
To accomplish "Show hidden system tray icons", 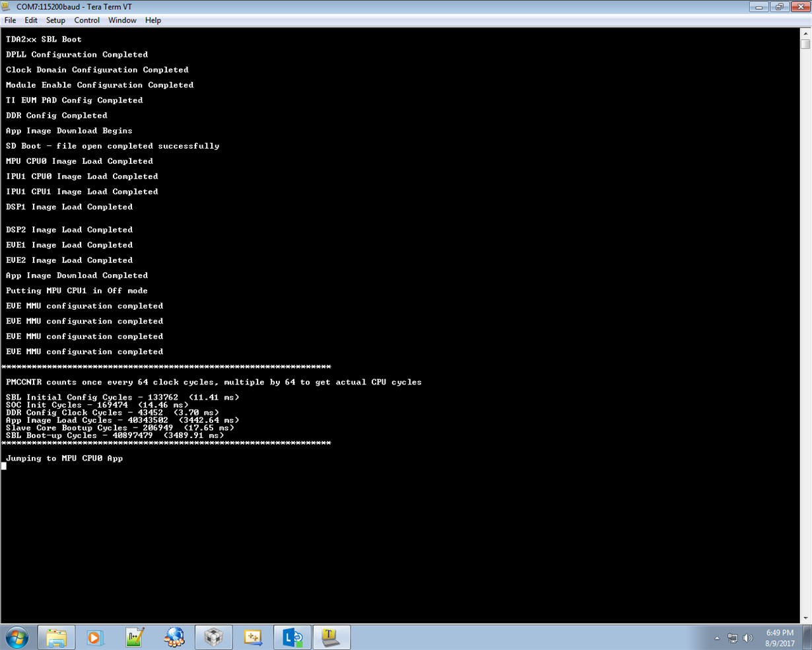I will coord(717,638).
